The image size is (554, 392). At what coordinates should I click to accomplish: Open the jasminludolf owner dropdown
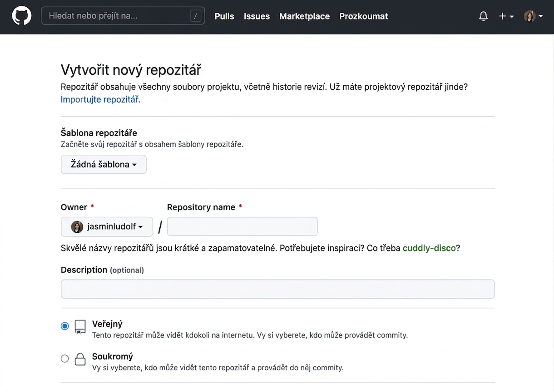[x=107, y=226]
